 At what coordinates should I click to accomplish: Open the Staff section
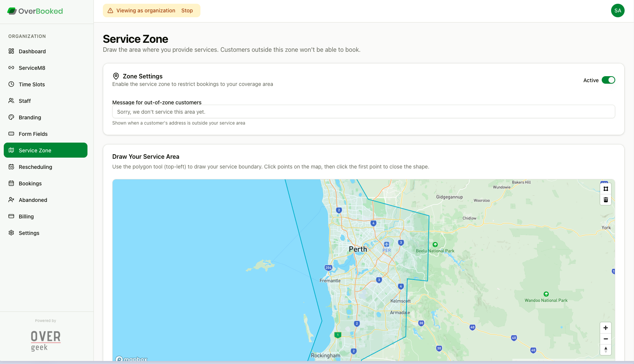pyautogui.click(x=24, y=101)
